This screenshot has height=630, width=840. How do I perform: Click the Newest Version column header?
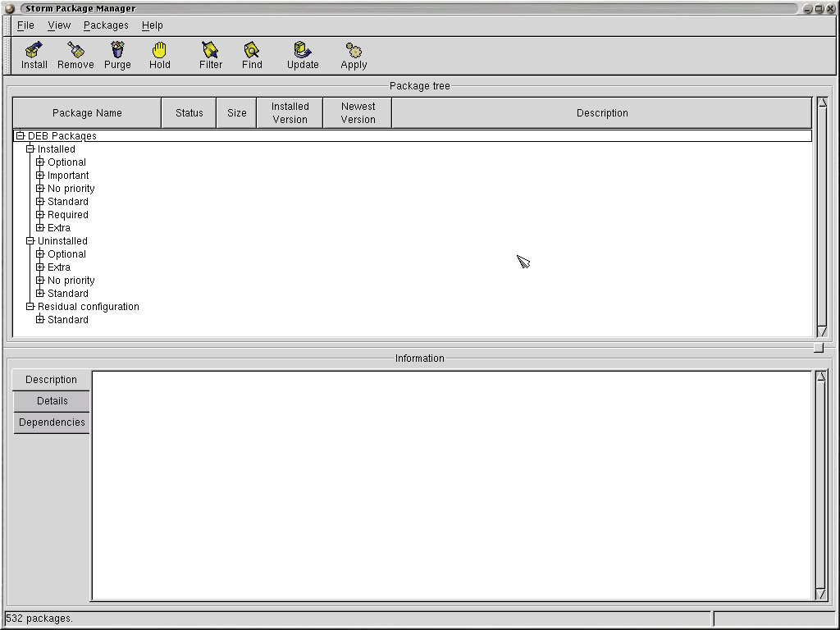coord(358,113)
